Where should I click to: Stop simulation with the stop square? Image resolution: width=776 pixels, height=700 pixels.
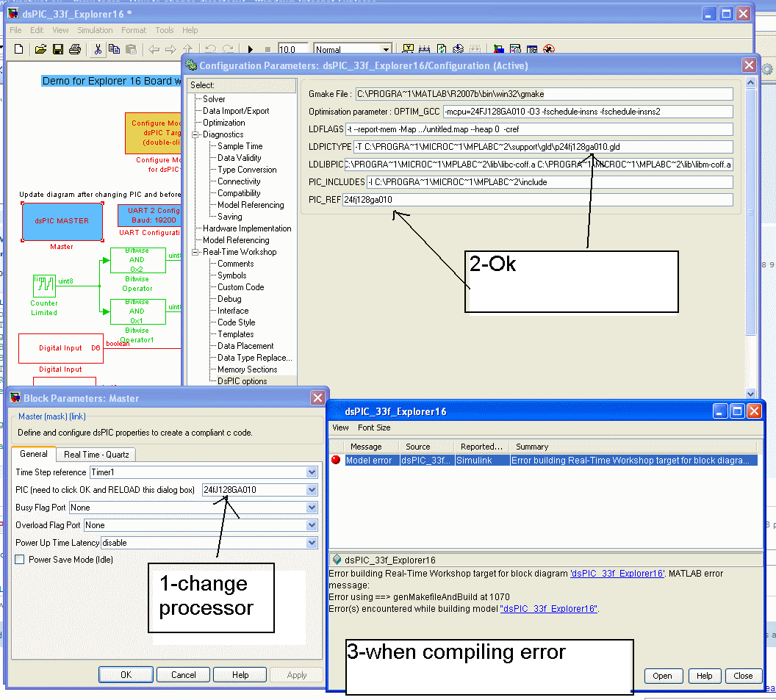[x=267, y=49]
